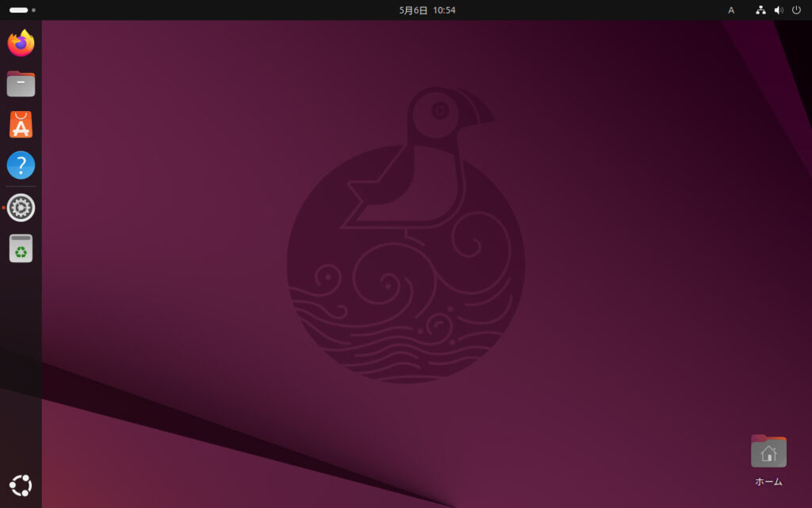Click the wired network status icon
This screenshot has width=812, height=508.
tap(760, 10)
